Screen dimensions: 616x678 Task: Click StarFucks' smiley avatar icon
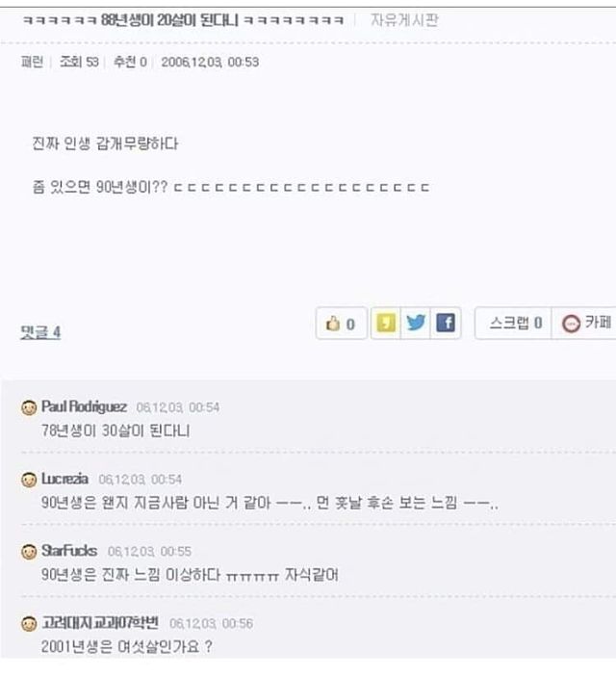tap(29, 552)
